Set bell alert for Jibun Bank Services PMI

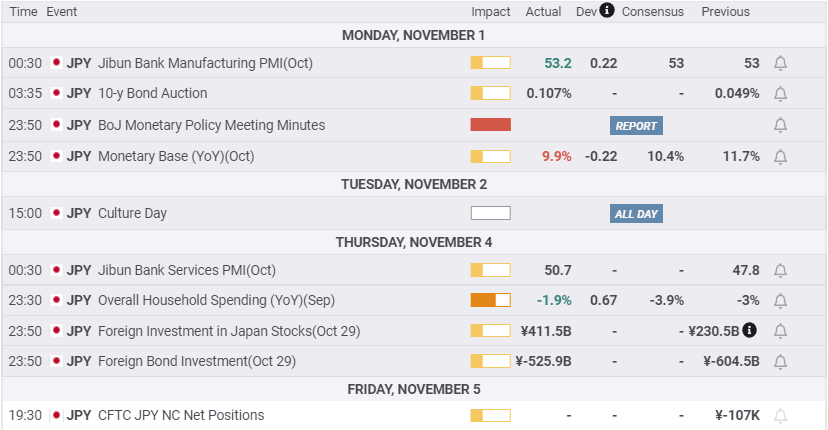click(781, 270)
